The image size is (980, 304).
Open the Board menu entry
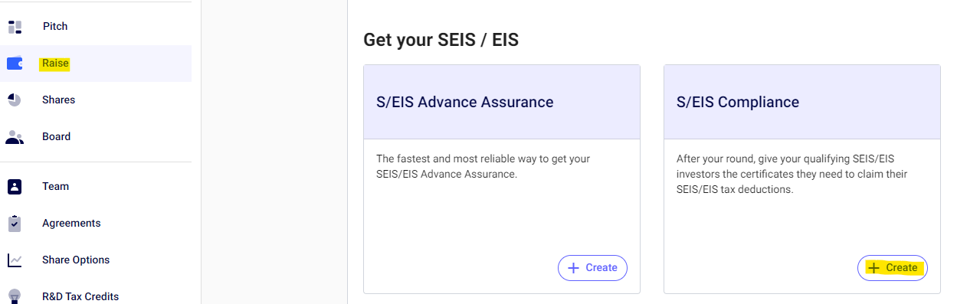click(x=56, y=137)
